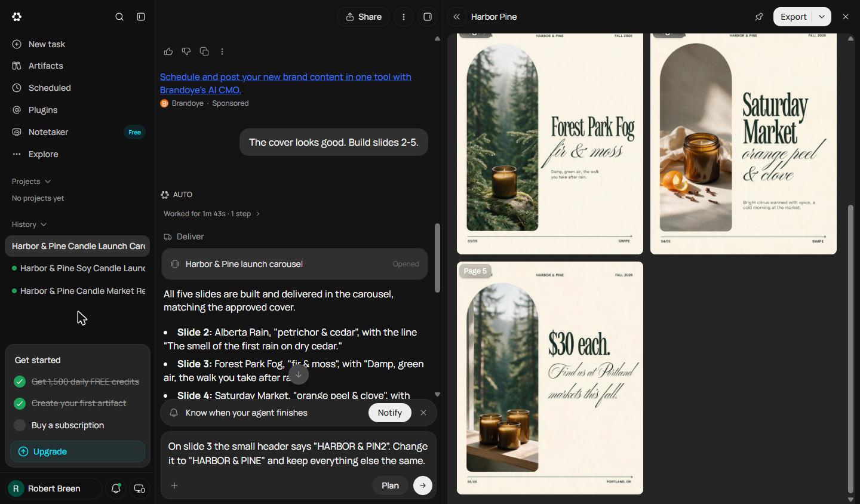The width and height of the screenshot is (860, 504).
Task: Open the Brandoye sponsored link
Action: pos(285,83)
